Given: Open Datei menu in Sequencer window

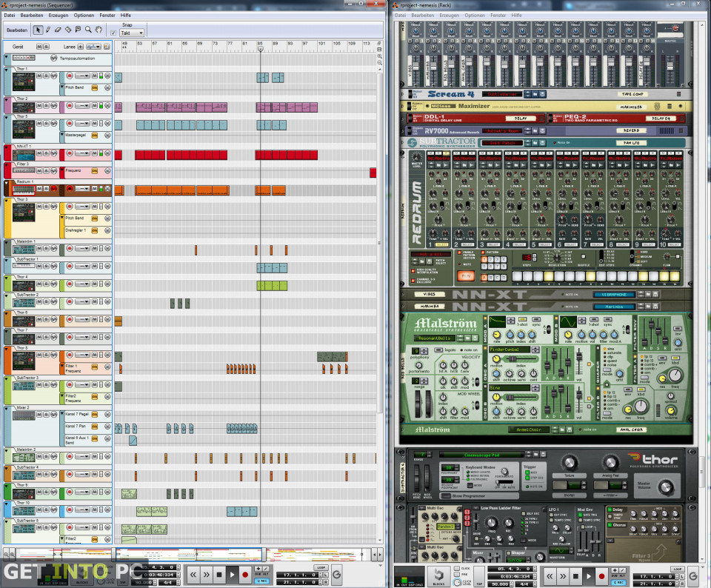Looking at the screenshot, I should click(10, 15).
